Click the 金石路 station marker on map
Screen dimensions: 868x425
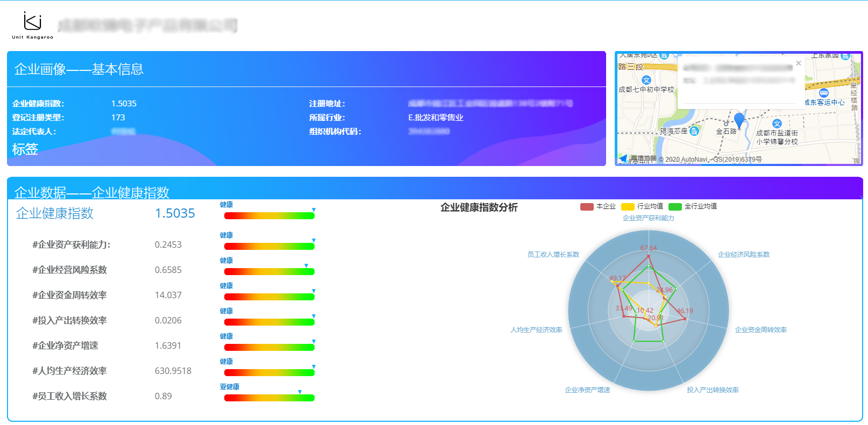(725, 124)
